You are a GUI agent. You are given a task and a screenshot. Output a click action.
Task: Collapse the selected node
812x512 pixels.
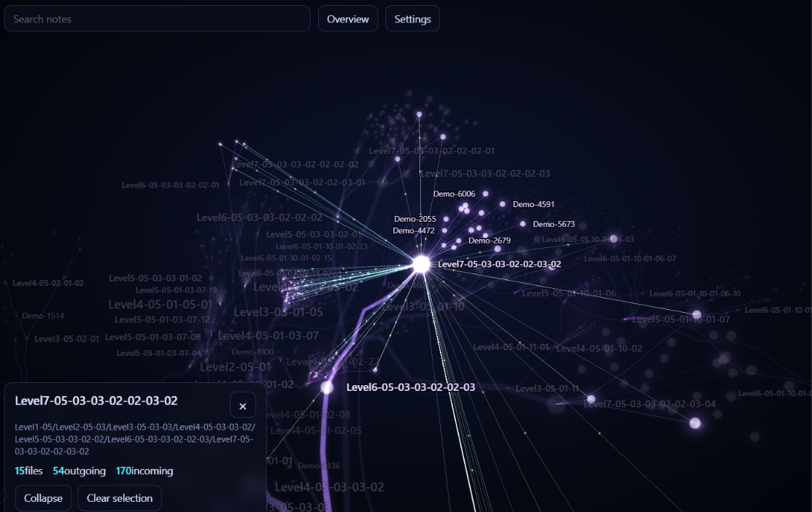point(43,498)
